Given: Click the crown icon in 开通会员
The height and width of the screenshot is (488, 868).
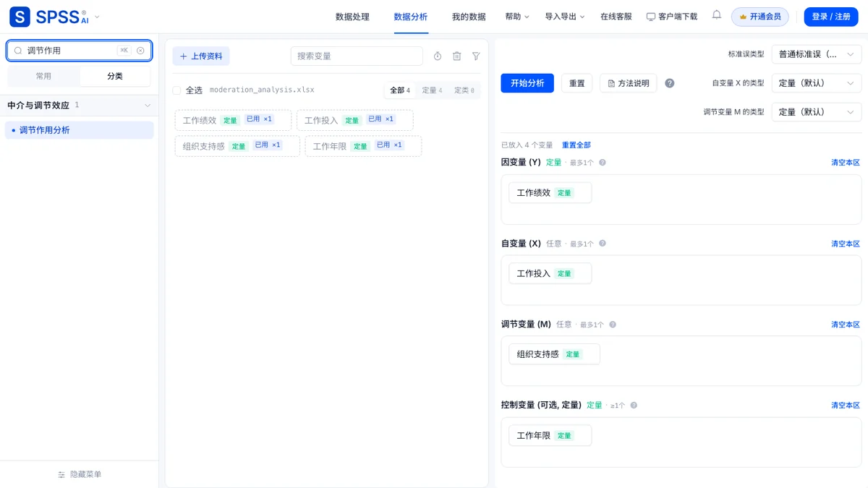Looking at the screenshot, I should pyautogui.click(x=743, y=17).
